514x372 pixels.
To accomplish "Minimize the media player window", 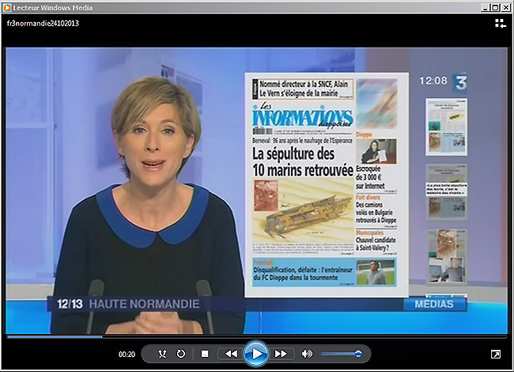I will (486, 7).
